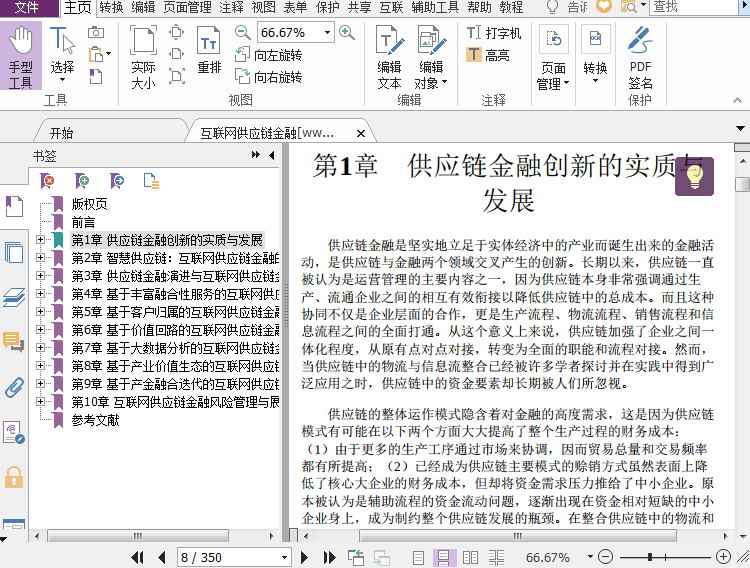Click the delete bookmark icon
Screen dimensions: 750x568
47,181
